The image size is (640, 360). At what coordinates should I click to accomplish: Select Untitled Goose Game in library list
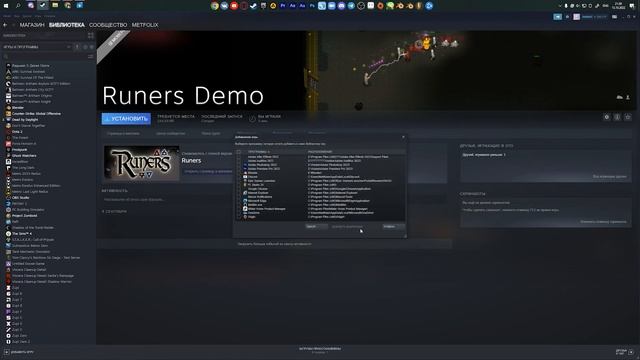pos(28,264)
